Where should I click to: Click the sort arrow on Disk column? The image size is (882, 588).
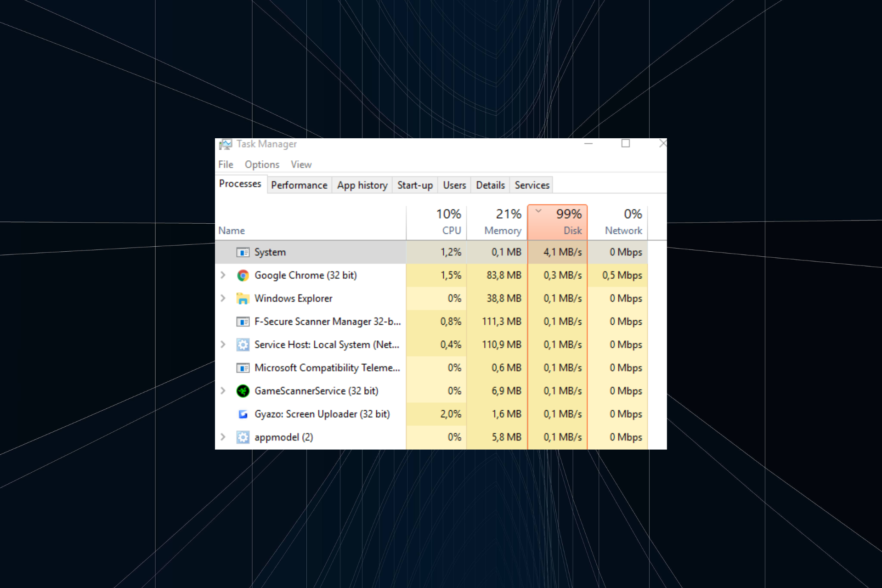pos(538,211)
